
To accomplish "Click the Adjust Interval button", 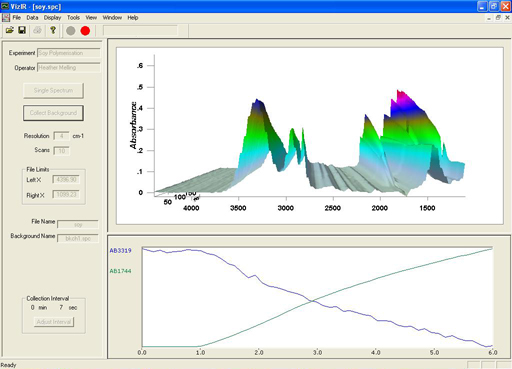I will pos(54,322).
